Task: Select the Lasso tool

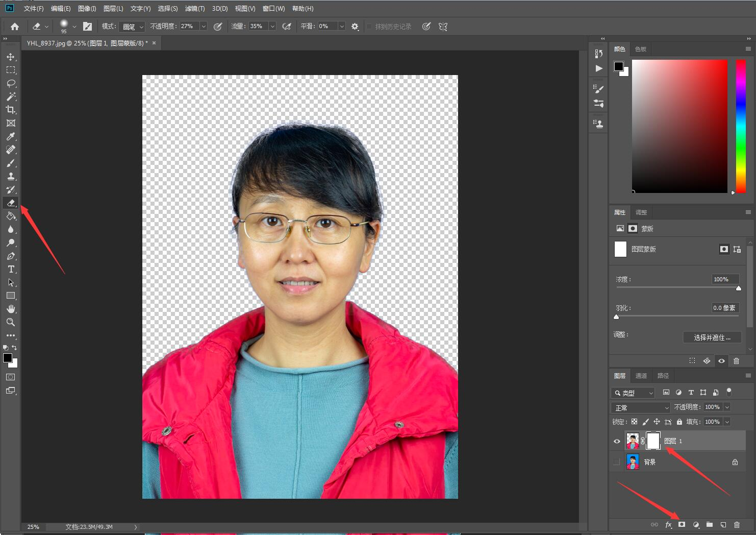Action: click(11, 83)
